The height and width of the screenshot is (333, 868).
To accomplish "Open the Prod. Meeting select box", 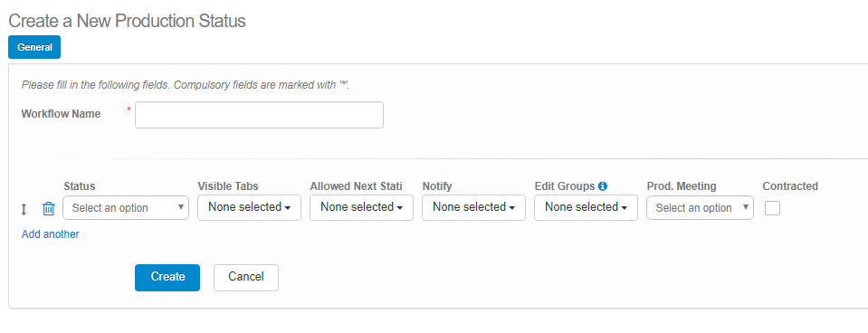I will click(x=700, y=208).
